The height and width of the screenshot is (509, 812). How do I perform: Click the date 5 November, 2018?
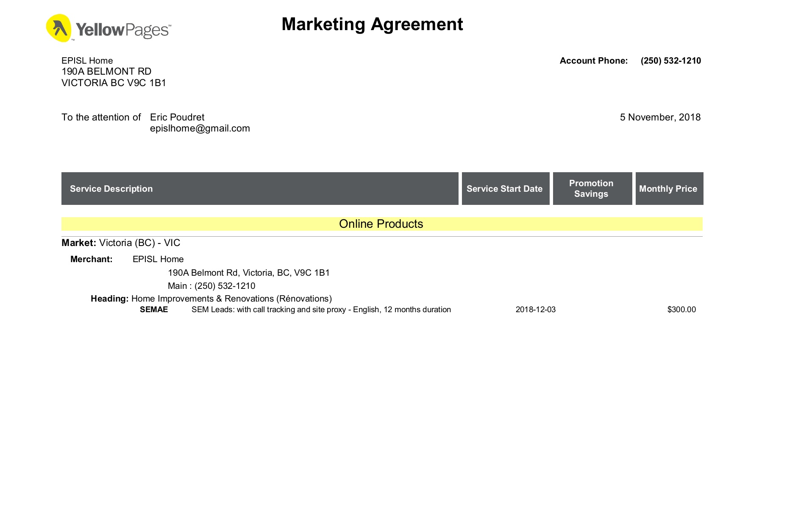660,117
